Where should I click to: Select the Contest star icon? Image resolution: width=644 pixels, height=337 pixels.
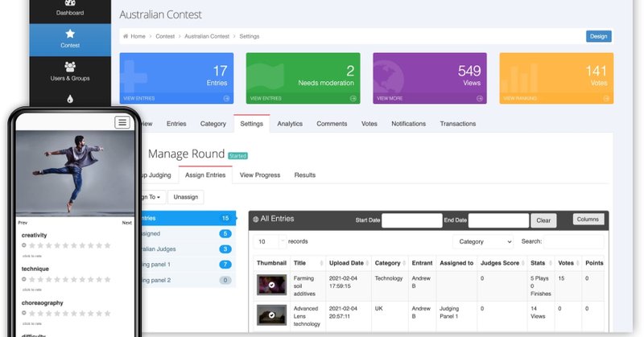tap(70, 34)
